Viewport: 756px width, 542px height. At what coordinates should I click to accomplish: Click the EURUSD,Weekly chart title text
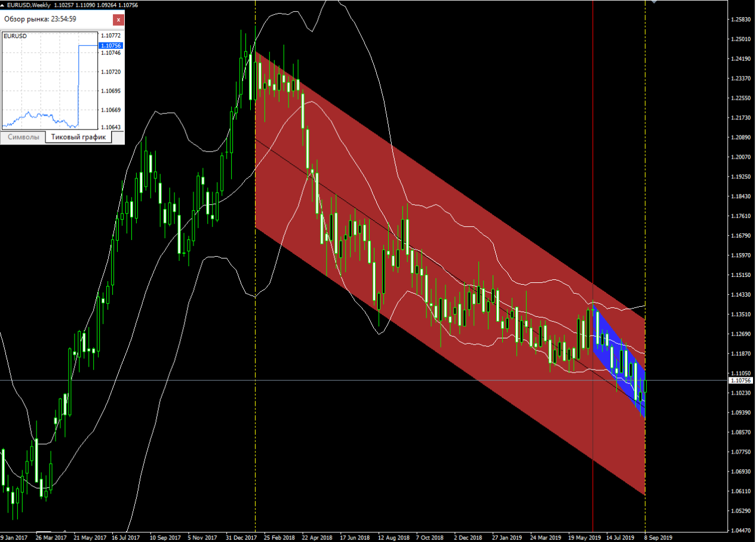28,5
